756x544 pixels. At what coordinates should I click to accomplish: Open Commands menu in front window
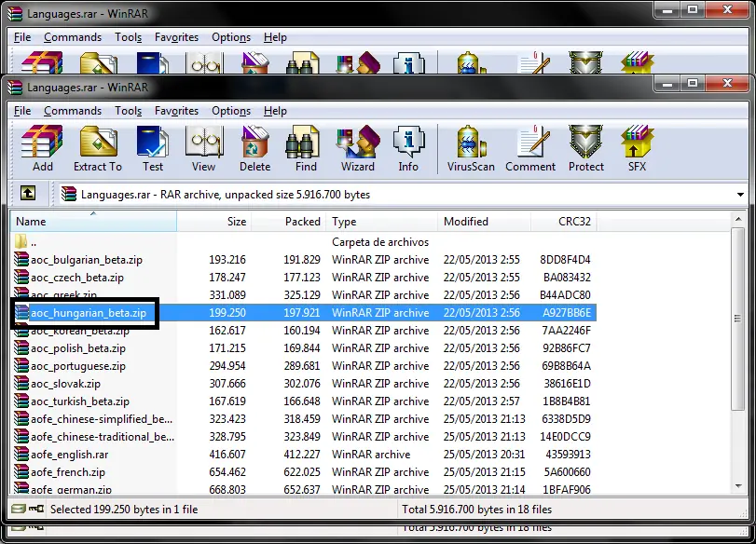pyautogui.click(x=73, y=111)
